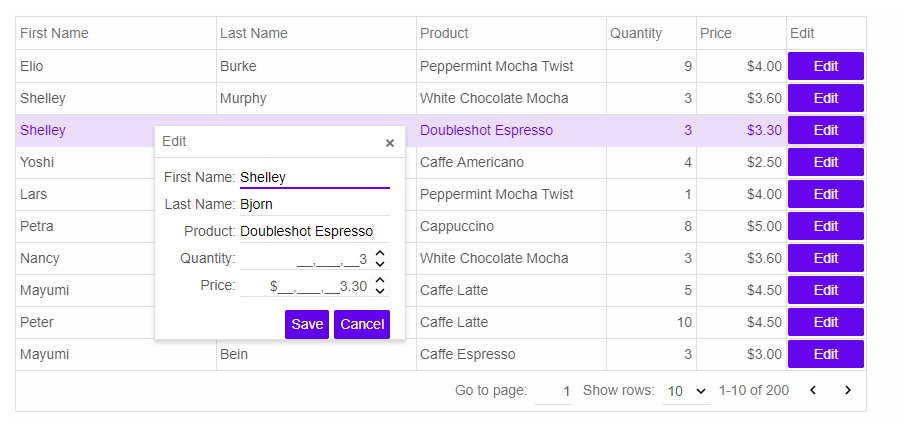
Task: Select the Petra first name cell
Action: pos(85,226)
